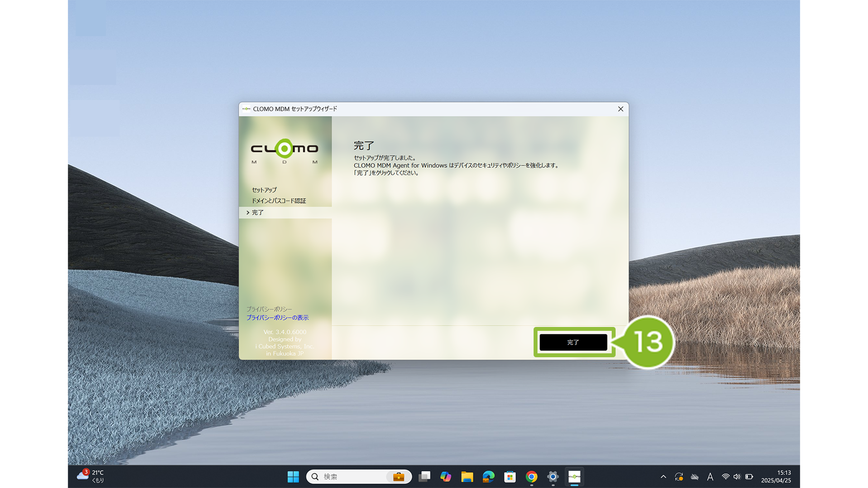Click the taskbar 検索 search box
Image resolution: width=868 pixels, height=488 pixels.
[358, 477]
